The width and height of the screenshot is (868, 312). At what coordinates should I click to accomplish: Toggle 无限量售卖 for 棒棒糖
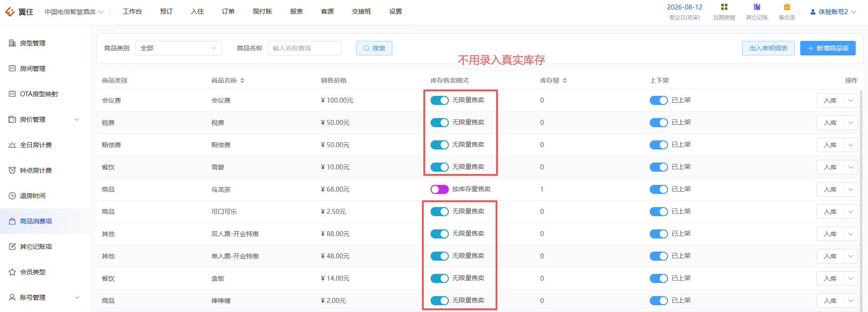(x=440, y=301)
